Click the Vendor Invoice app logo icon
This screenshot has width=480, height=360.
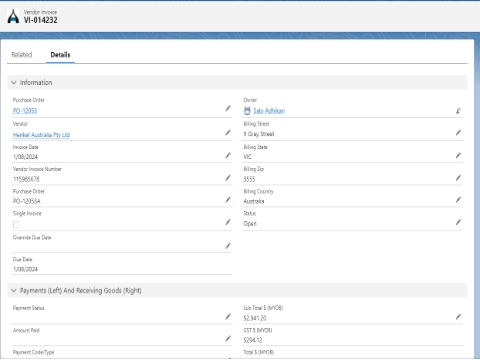[x=13, y=16]
